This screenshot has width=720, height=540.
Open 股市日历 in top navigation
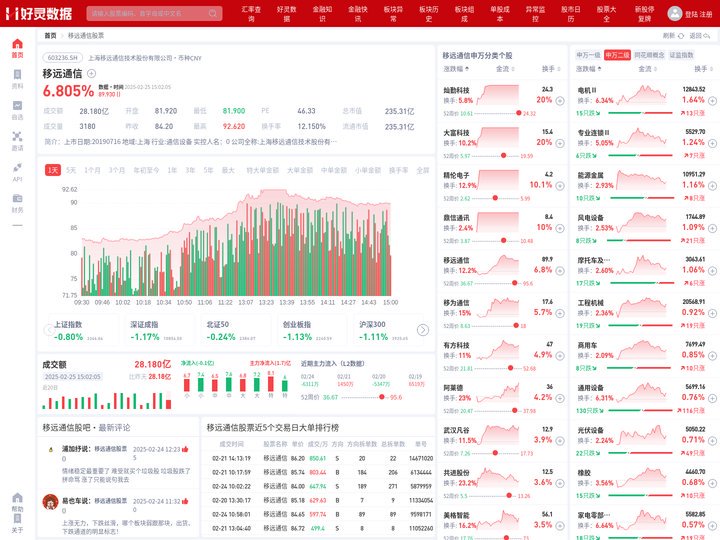click(571, 14)
